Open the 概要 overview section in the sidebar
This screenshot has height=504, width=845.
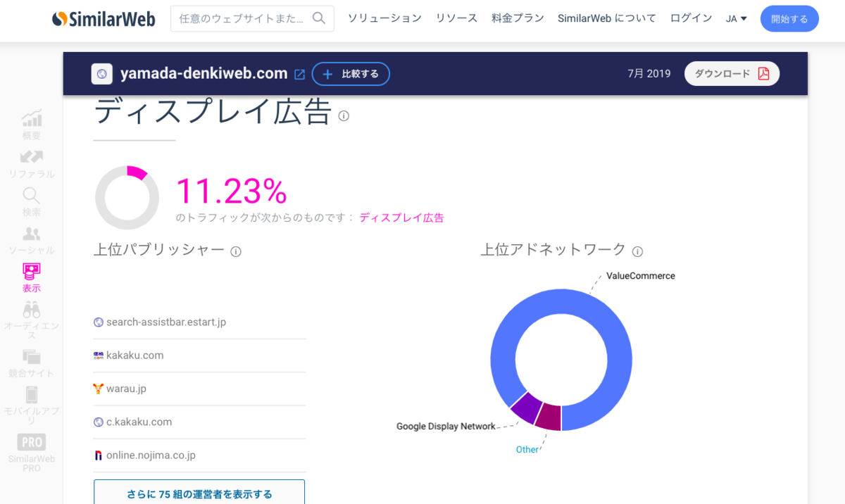31,124
